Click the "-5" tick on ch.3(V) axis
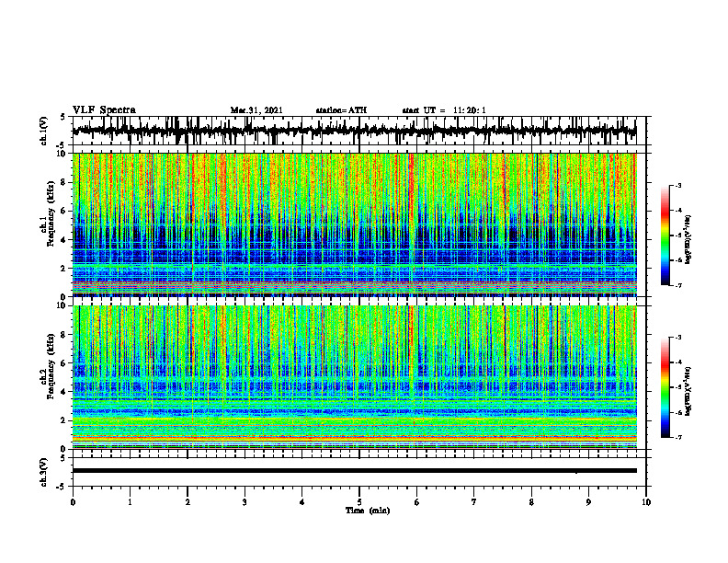Screen dimensions: 728x563 (62, 486)
